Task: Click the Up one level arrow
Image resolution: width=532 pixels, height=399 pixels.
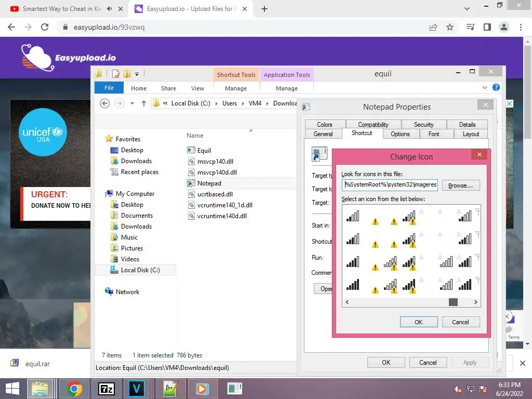Action: click(144, 103)
